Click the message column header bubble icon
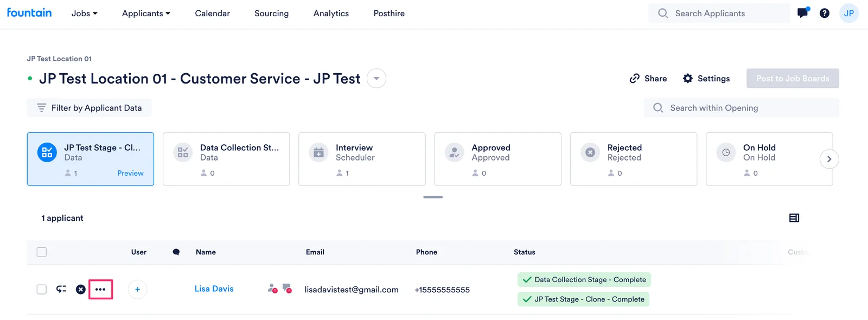This screenshot has height=320, width=868. (176, 252)
